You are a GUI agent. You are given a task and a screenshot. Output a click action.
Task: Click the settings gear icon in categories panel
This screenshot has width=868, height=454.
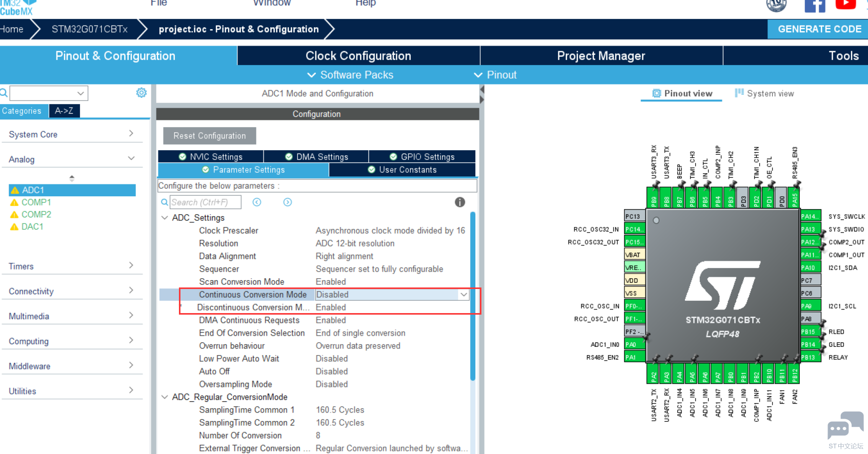(x=141, y=93)
